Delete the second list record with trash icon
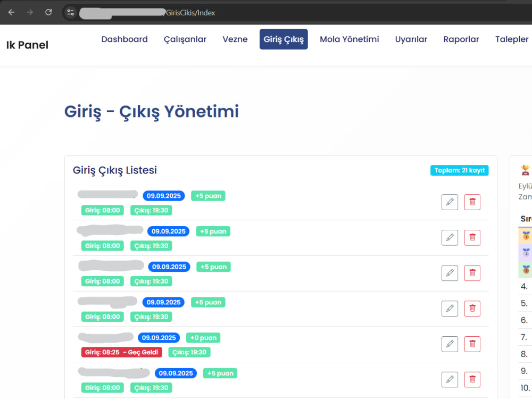 click(x=472, y=237)
